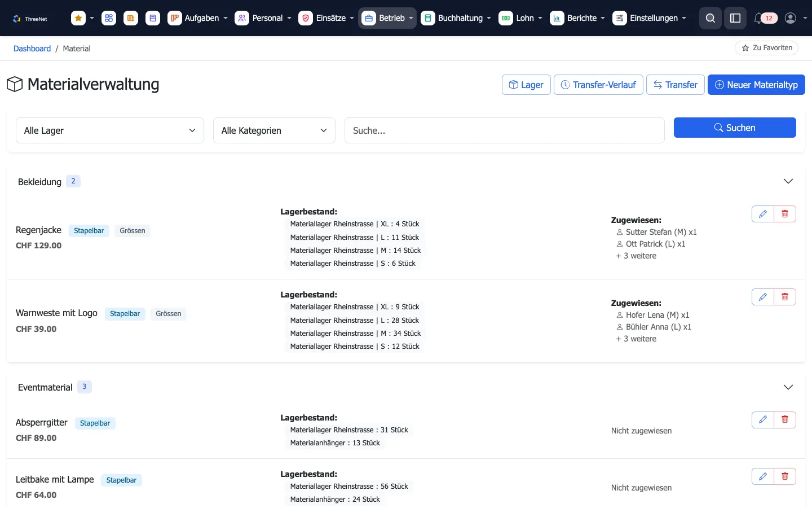Open the star favorites icon in navbar
This screenshot has width=812, height=508.
[x=78, y=18]
